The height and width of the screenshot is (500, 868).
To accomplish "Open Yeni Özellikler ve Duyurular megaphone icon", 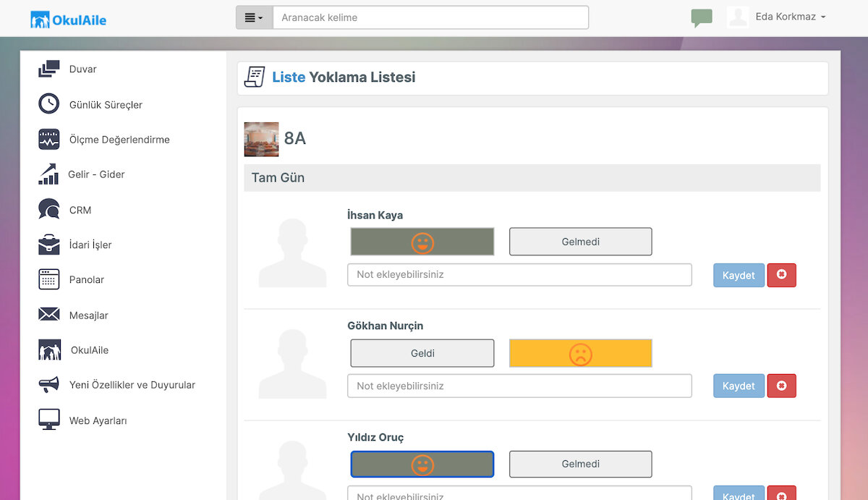I will pos(48,385).
